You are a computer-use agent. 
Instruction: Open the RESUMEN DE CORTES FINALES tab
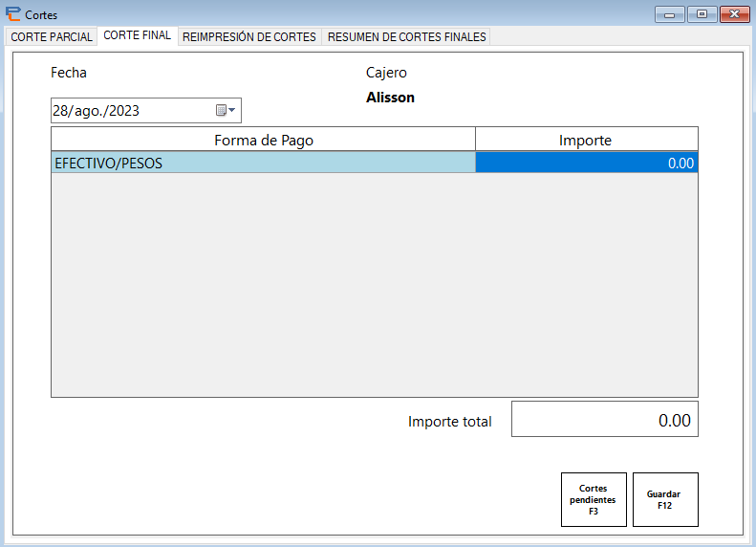pyautogui.click(x=406, y=36)
